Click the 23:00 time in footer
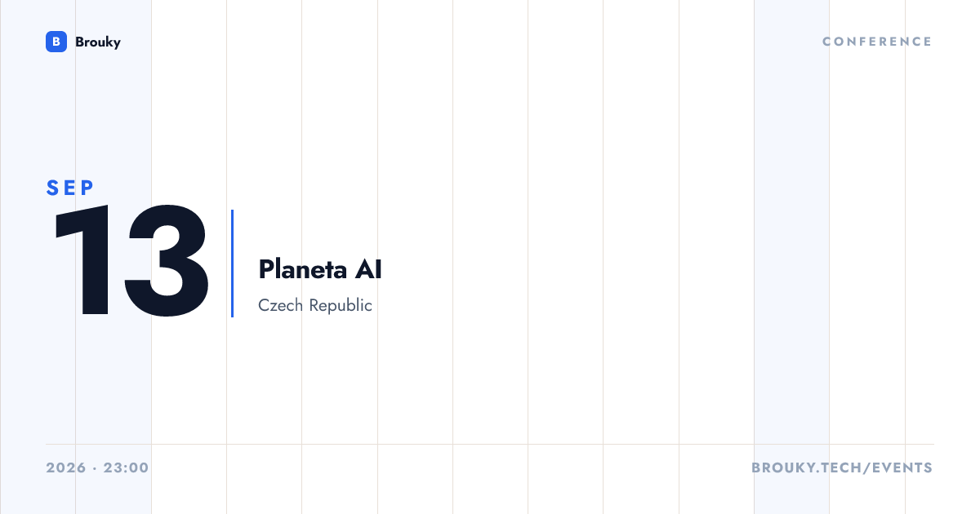Image resolution: width=980 pixels, height=514 pixels. coord(126,468)
